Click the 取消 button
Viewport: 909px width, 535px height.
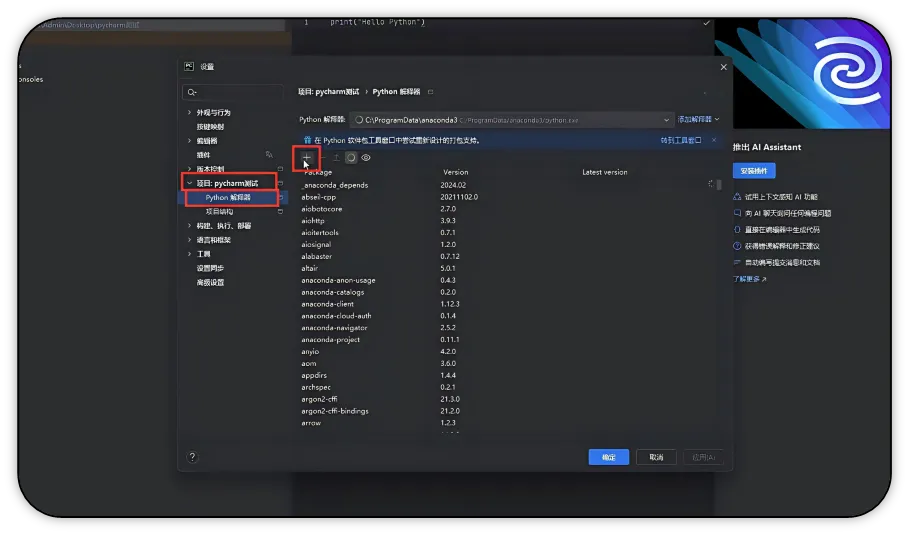(x=656, y=457)
